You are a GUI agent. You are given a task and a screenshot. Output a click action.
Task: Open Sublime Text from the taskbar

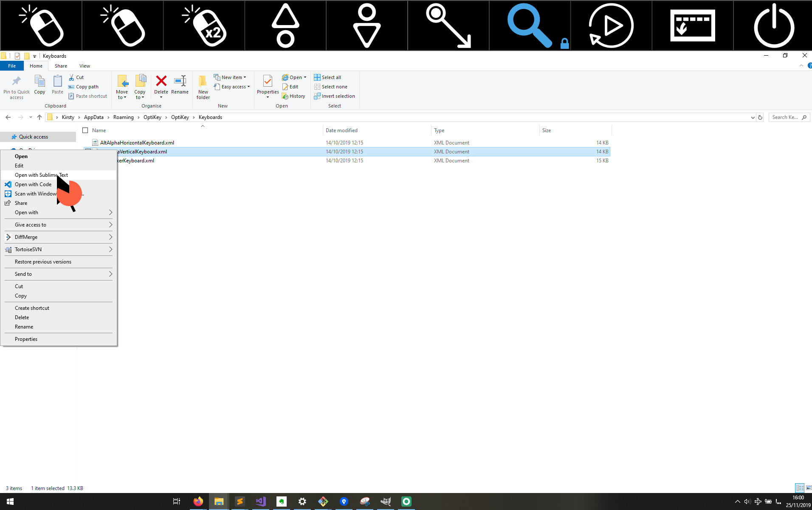click(x=240, y=501)
